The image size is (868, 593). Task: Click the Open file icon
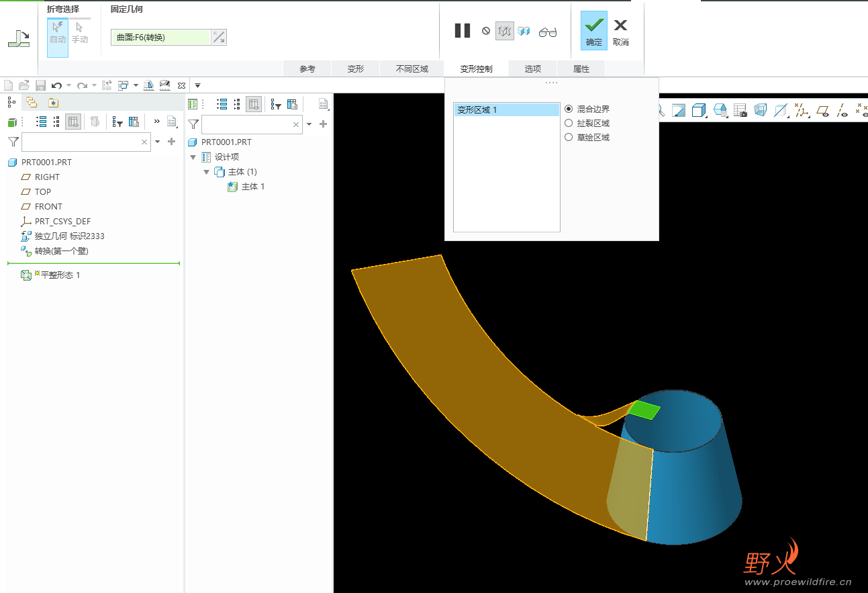(x=24, y=85)
